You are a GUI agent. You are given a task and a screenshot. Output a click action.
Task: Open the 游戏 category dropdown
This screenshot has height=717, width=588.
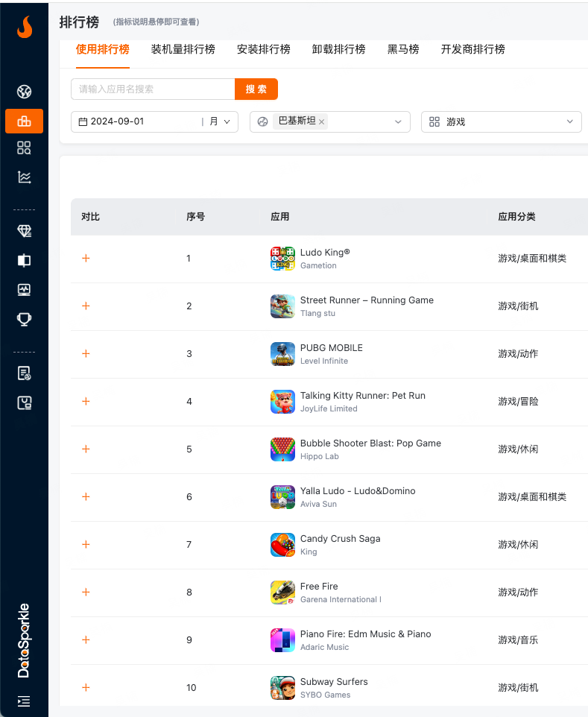501,122
